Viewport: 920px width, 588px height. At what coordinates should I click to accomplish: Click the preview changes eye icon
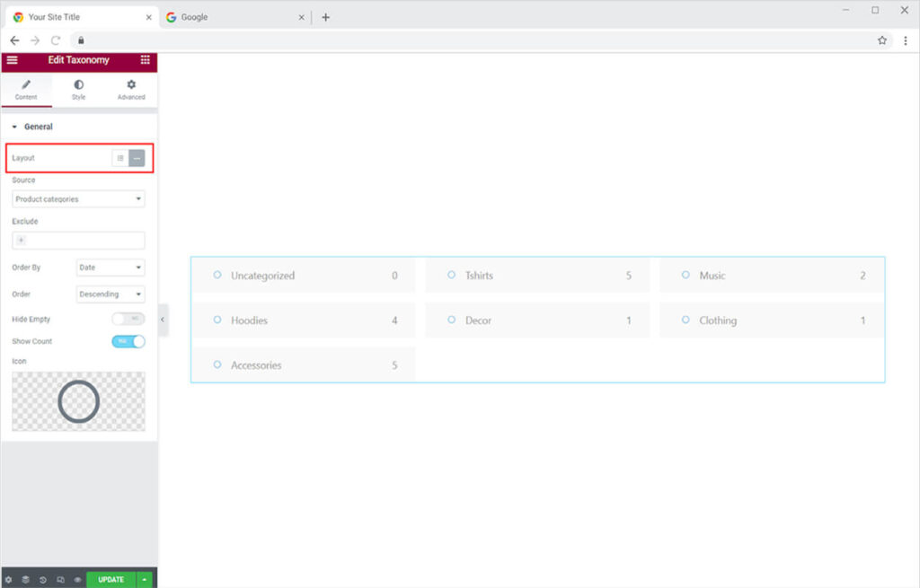pyautogui.click(x=77, y=580)
